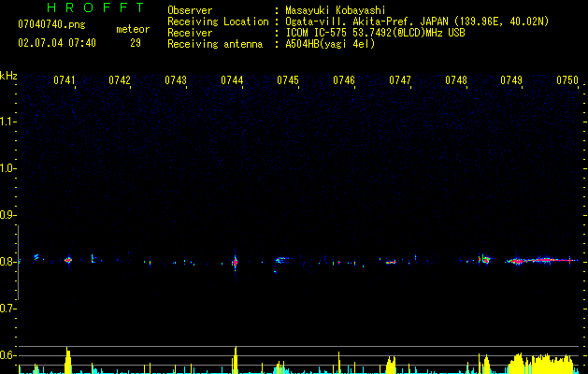Image resolution: width=588 pixels, height=374 pixels.
Task: Select the file name 07040740.png
Action: tap(51, 25)
